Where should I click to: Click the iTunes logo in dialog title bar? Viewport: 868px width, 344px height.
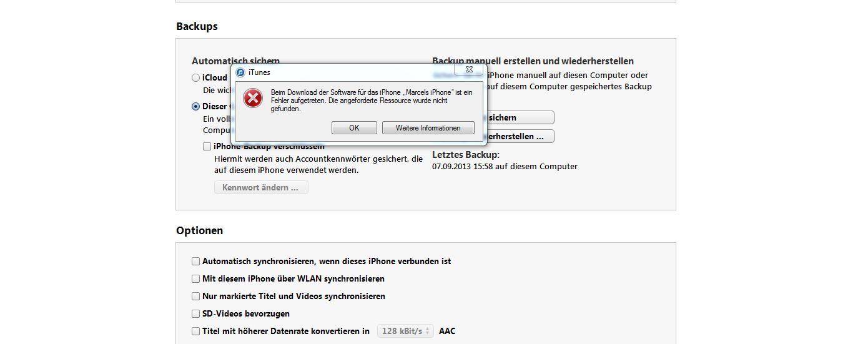coord(240,72)
